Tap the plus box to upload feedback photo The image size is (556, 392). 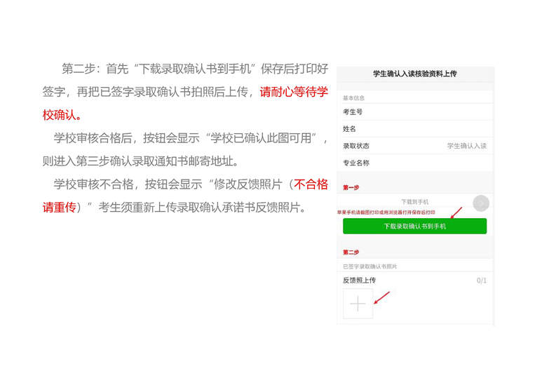click(358, 304)
